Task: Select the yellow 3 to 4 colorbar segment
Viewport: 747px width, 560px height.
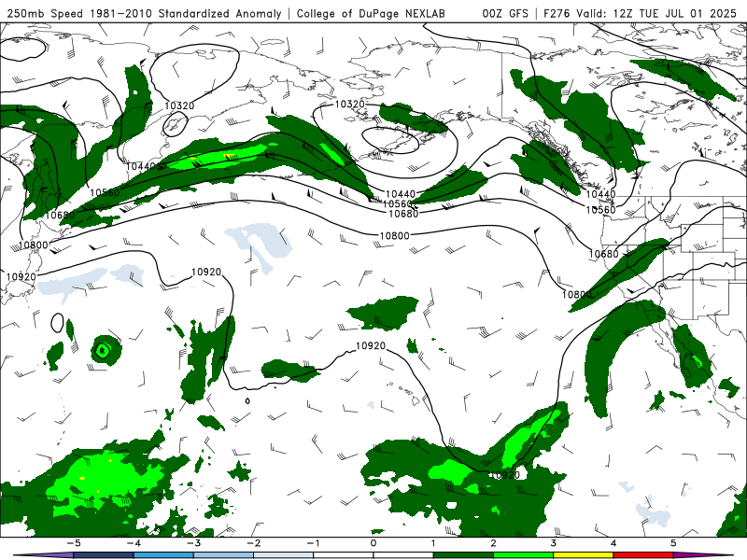Action: [583, 555]
